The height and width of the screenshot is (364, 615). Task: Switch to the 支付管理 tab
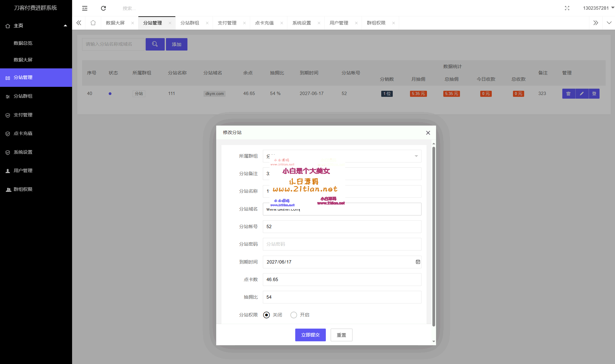tap(227, 23)
